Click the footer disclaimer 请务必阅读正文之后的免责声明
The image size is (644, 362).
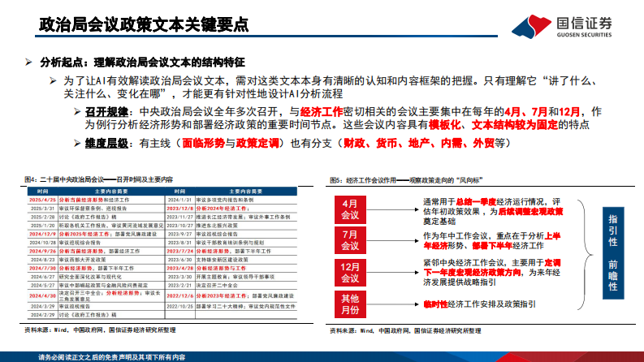tap(112, 357)
